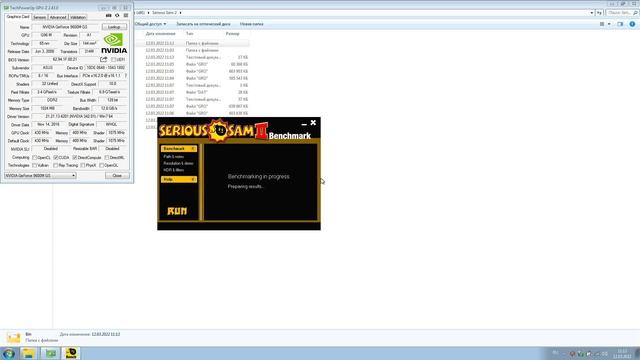Click the GPU-Z refresh icon
The image size is (640, 360).
[117, 16]
